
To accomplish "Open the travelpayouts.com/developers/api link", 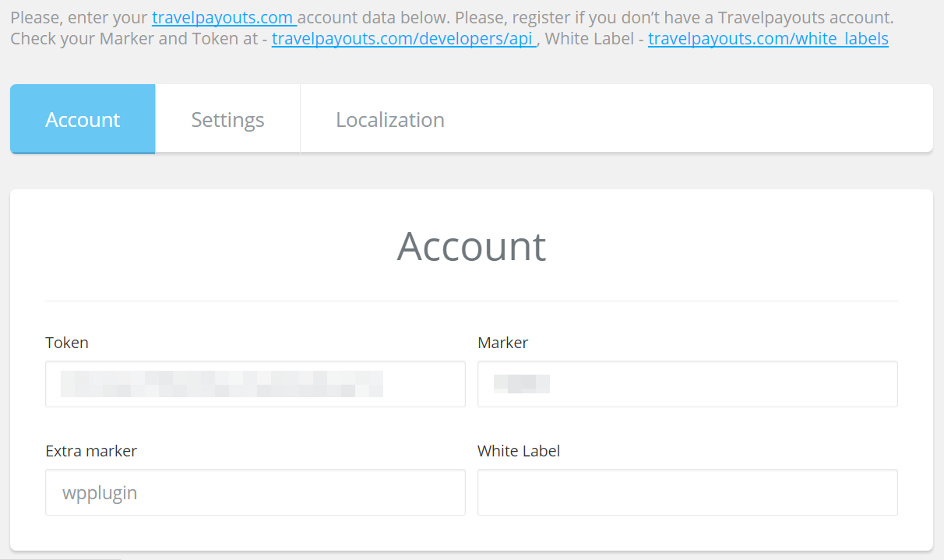I will tap(403, 38).
